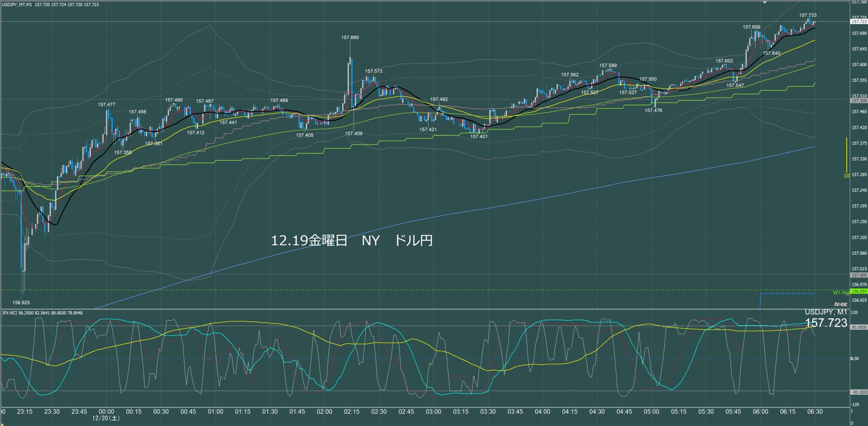Click the 02:15 time axis label
The image size is (868, 426).
pos(351,411)
